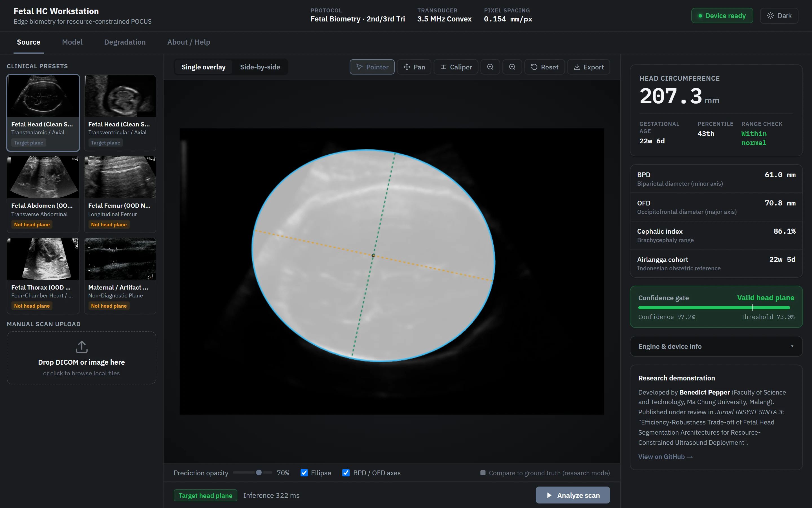Click the Airlangga cohort 22w 5d value

pos(782,259)
